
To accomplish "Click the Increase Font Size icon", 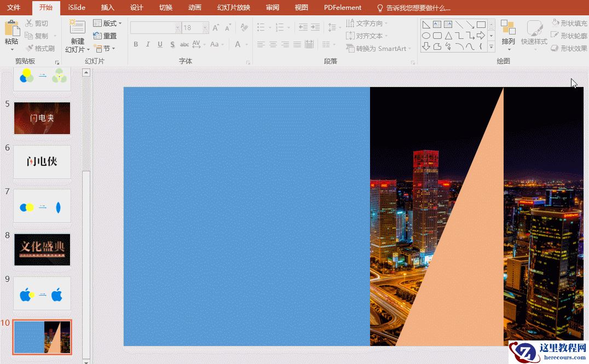I will (x=216, y=27).
